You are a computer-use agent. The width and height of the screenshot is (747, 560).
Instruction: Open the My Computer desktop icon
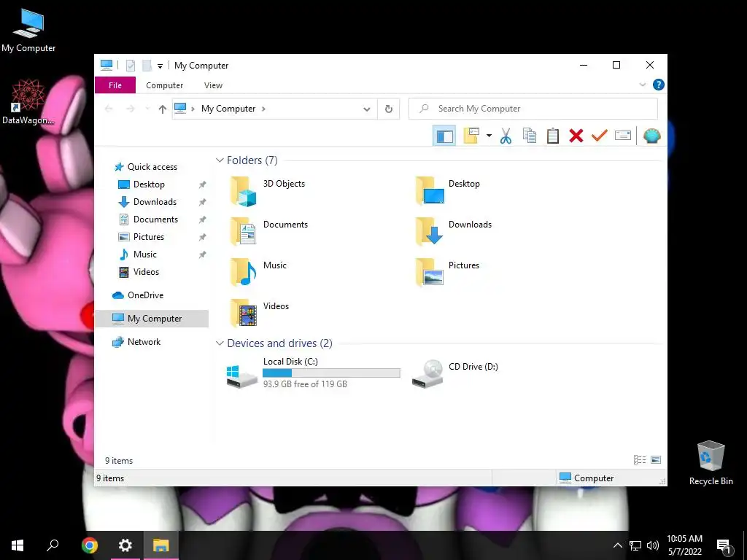point(28,30)
